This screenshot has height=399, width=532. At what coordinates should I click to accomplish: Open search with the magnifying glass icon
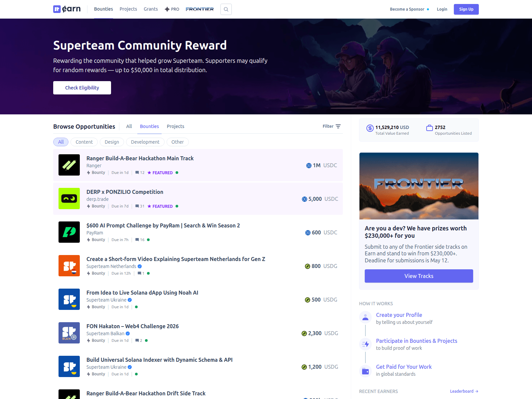tap(226, 9)
